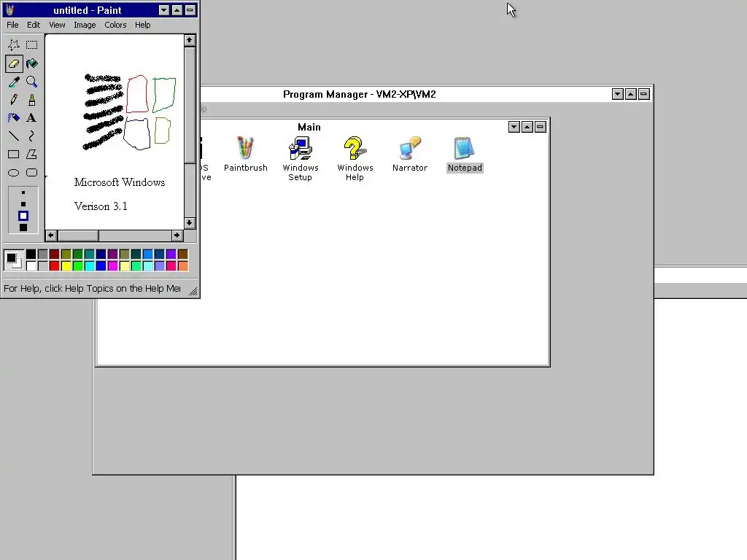The width and height of the screenshot is (747, 560).
Task: Pick the Fill With Color bucket tool
Action: (x=32, y=63)
